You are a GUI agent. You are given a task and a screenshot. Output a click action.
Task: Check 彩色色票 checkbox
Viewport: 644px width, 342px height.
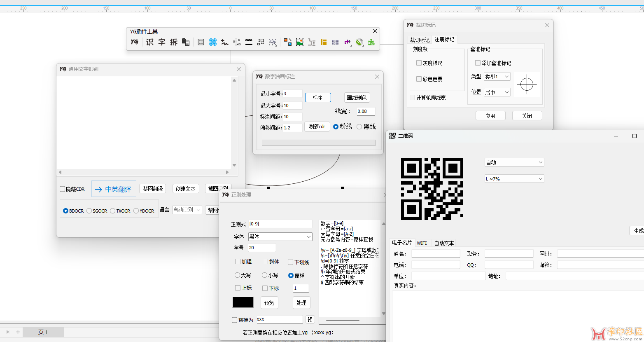pyautogui.click(x=419, y=79)
